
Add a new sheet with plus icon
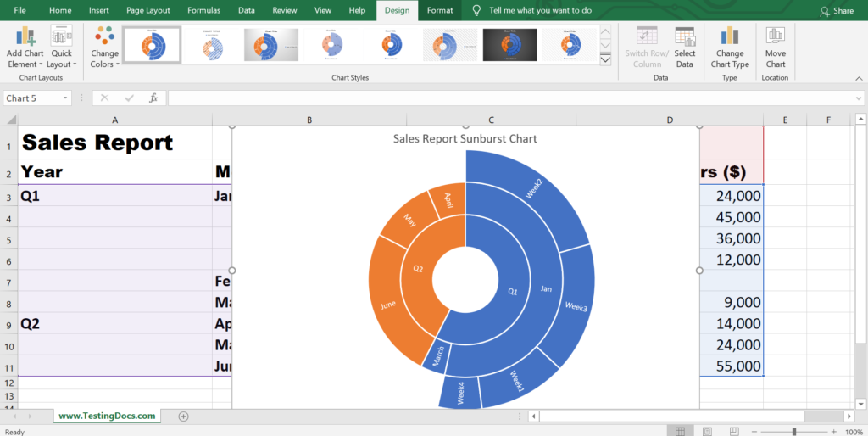pyautogui.click(x=184, y=416)
